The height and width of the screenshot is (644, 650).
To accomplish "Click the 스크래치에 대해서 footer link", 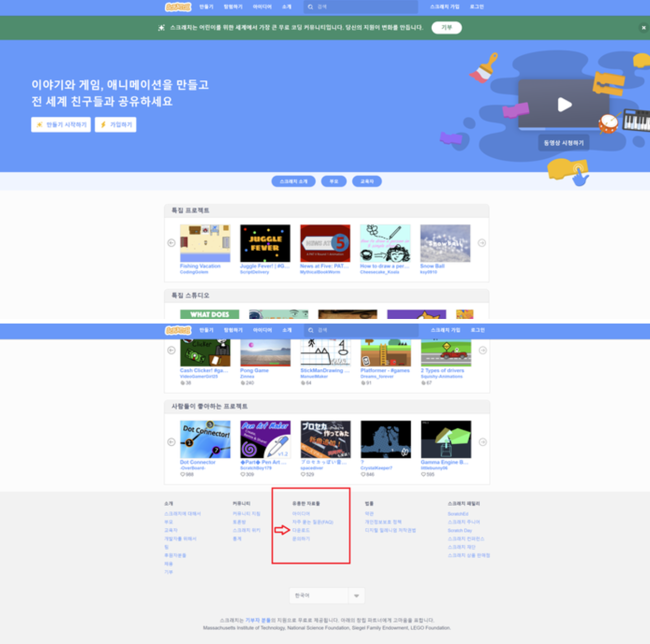I will pos(183,514).
